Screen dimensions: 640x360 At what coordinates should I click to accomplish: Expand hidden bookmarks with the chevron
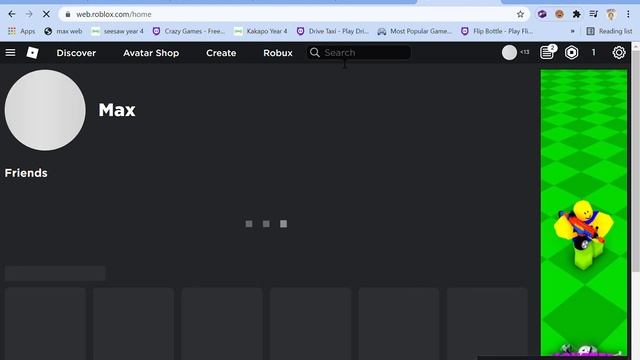572,31
